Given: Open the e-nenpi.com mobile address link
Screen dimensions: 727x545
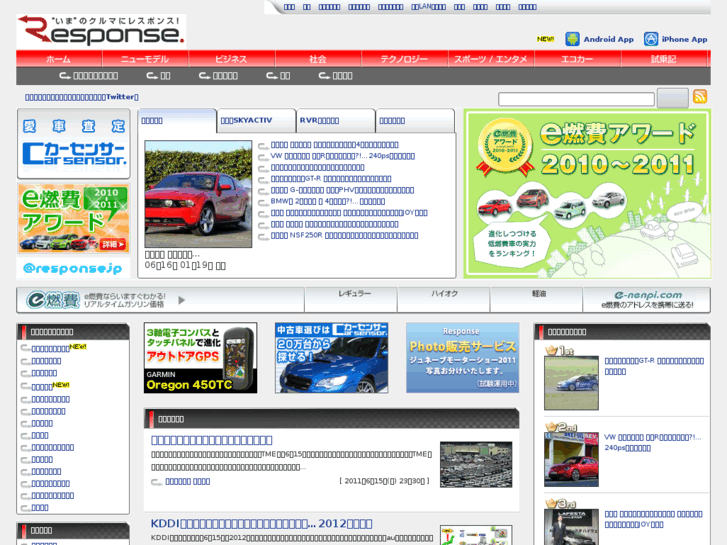Looking at the screenshot, I should tap(647, 300).
